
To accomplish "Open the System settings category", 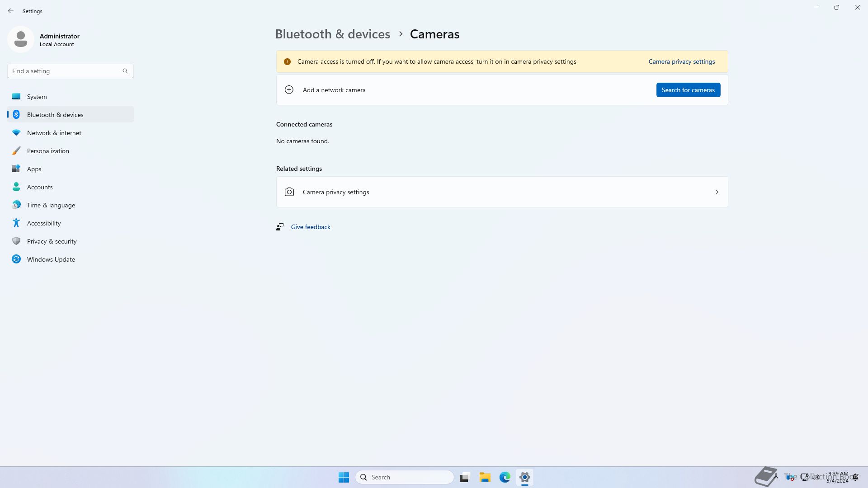I will 37,97.
